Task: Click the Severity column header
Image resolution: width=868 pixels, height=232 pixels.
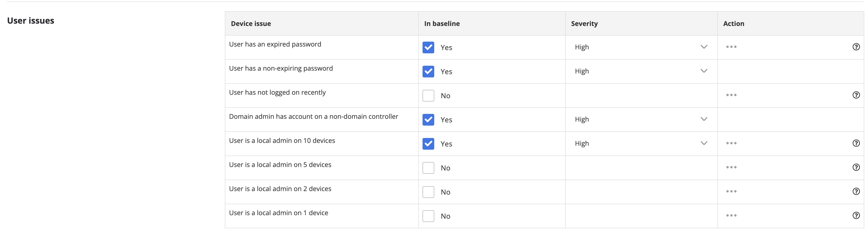Action: point(584,24)
